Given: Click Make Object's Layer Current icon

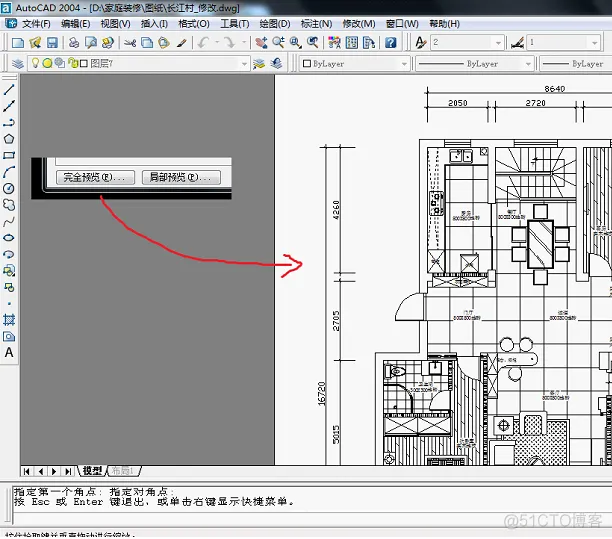Looking at the screenshot, I should [x=259, y=64].
